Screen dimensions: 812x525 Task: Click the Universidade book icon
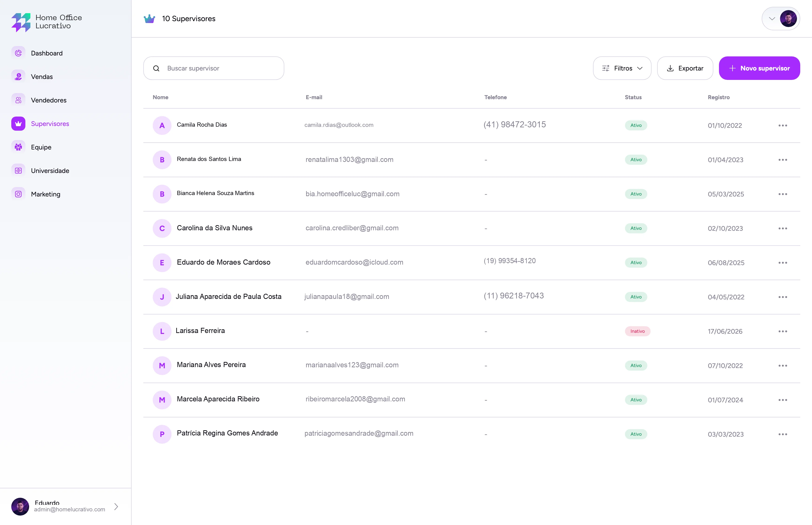pyautogui.click(x=18, y=171)
